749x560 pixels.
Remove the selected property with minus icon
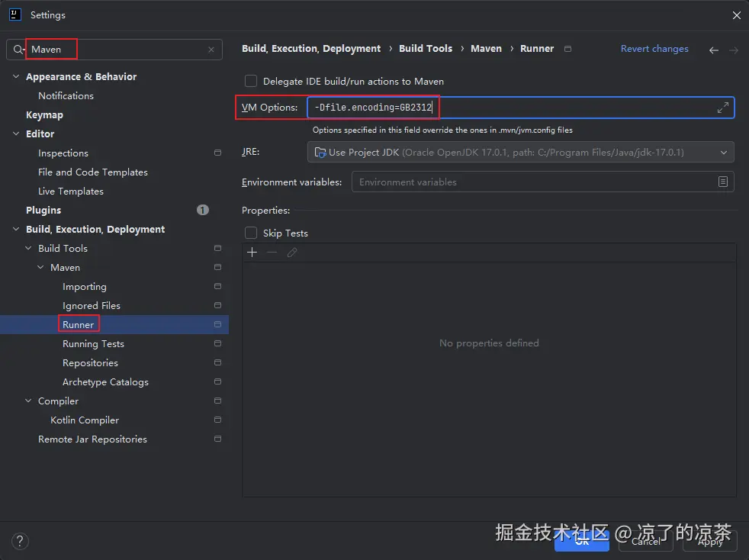click(x=272, y=253)
